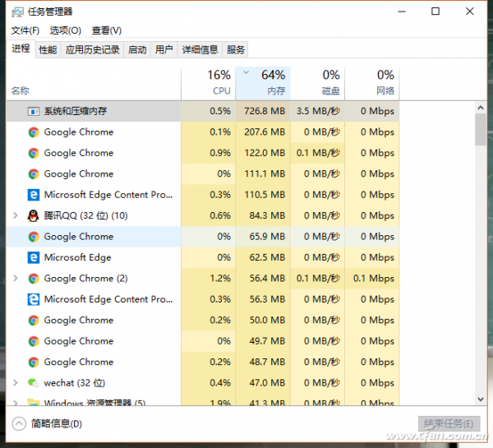
Task: Click the 726.8 MB memory value
Action: (x=265, y=111)
